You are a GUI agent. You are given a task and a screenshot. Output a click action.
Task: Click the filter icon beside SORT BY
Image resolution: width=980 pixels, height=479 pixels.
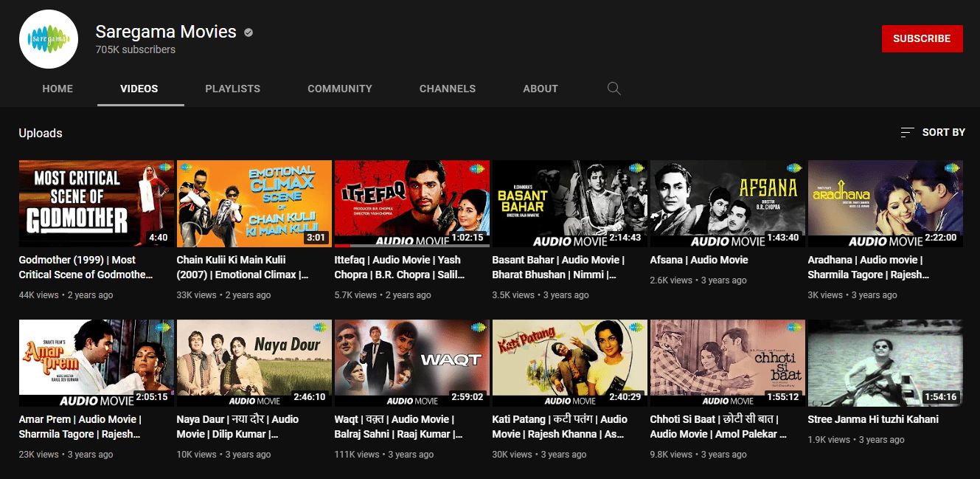point(906,132)
